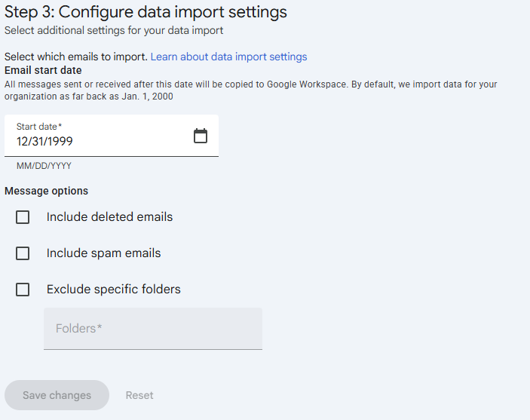The height and width of the screenshot is (420, 530).
Task: Check the Exclude specific folders checkbox
Action: point(23,290)
